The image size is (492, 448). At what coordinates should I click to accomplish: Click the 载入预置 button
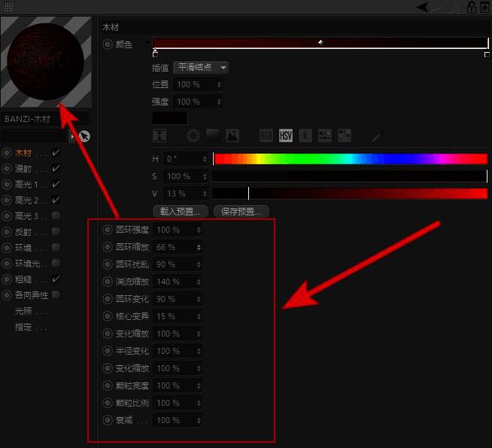181,212
